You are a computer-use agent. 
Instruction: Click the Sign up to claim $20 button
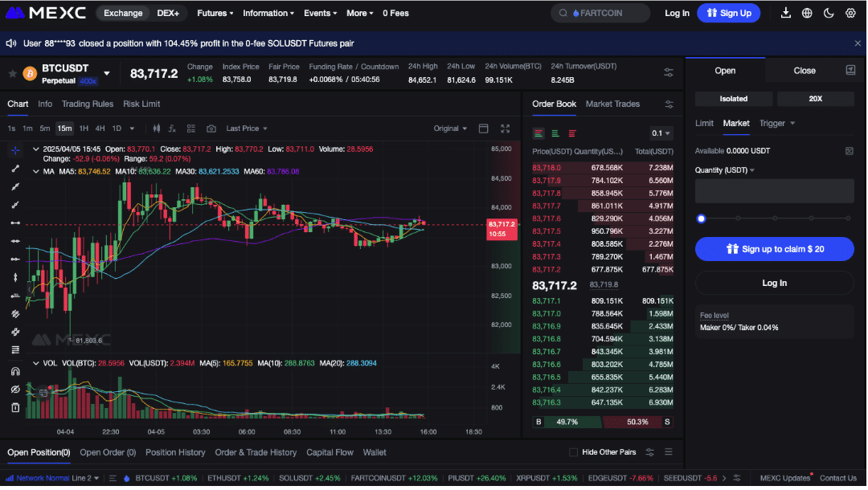click(x=774, y=250)
